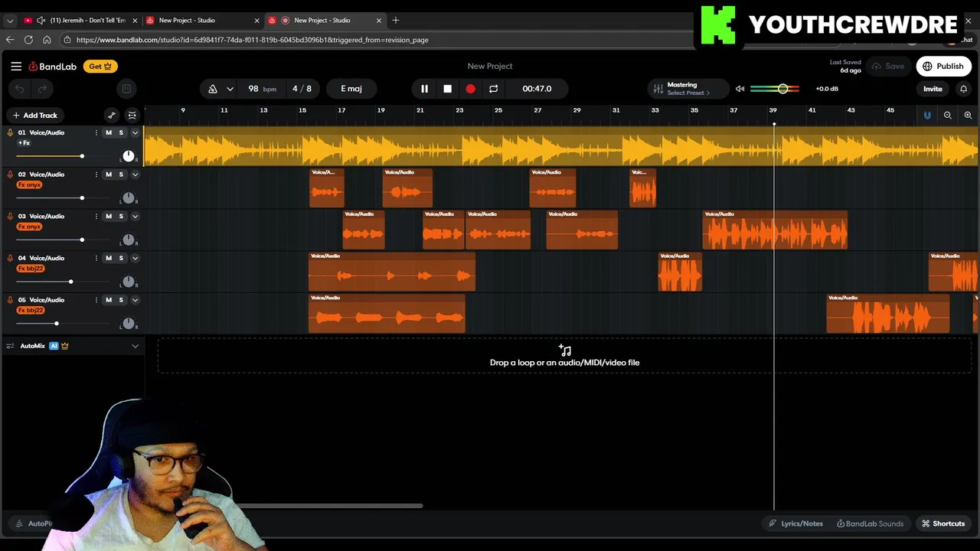Click track 05 microphone icon
The height and width of the screenshot is (551, 980).
click(x=10, y=300)
